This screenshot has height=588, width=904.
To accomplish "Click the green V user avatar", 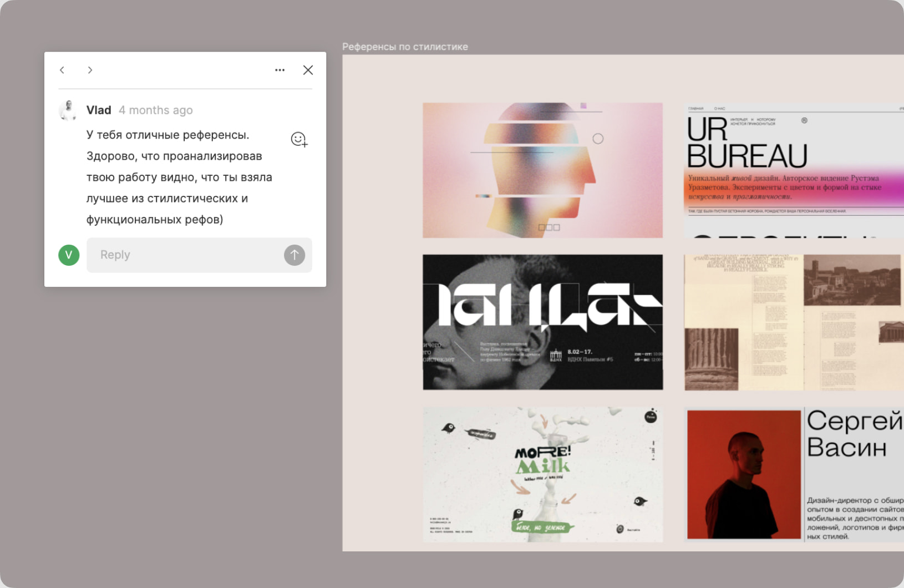I will click(69, 255).
